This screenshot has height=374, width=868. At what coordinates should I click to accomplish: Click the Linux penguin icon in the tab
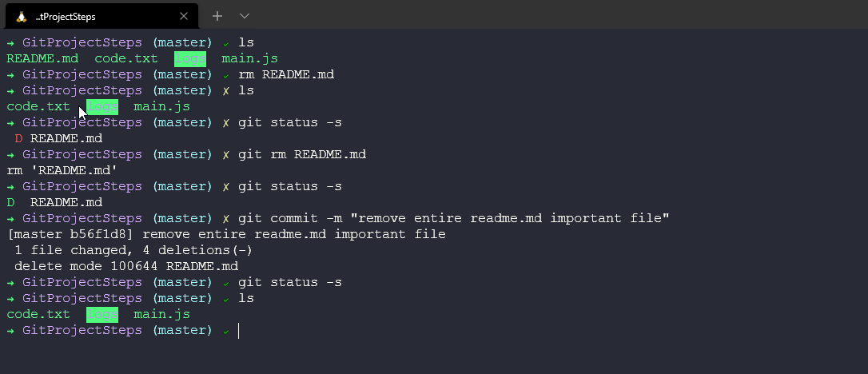click(22, 16)
